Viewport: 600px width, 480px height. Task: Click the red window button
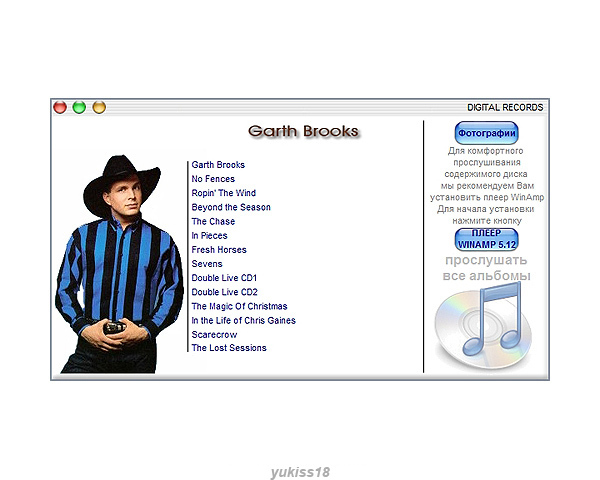pyautogui.click(x=60, y=107)
